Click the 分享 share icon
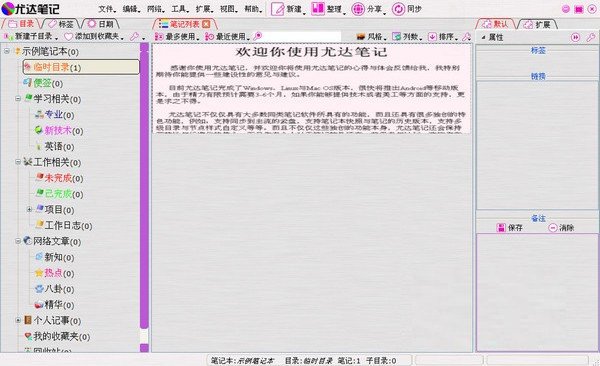600x366 pixels. tap(358, 9)
